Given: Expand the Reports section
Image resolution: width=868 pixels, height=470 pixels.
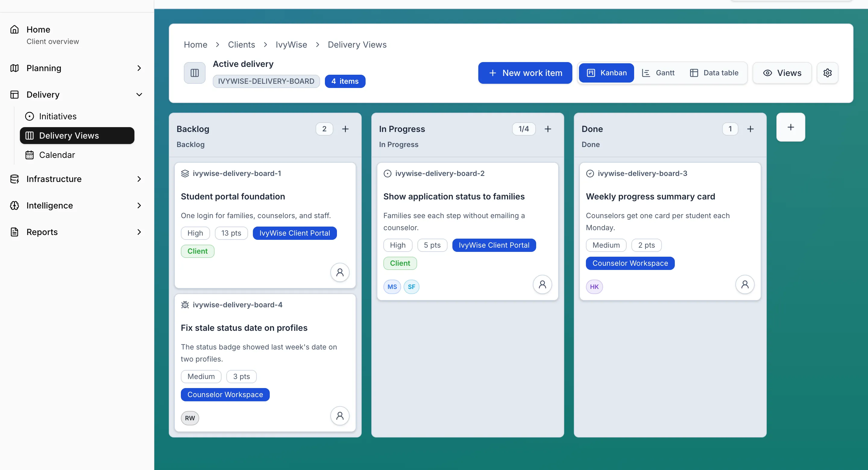Looking at the screenshot, I should 139,232.
